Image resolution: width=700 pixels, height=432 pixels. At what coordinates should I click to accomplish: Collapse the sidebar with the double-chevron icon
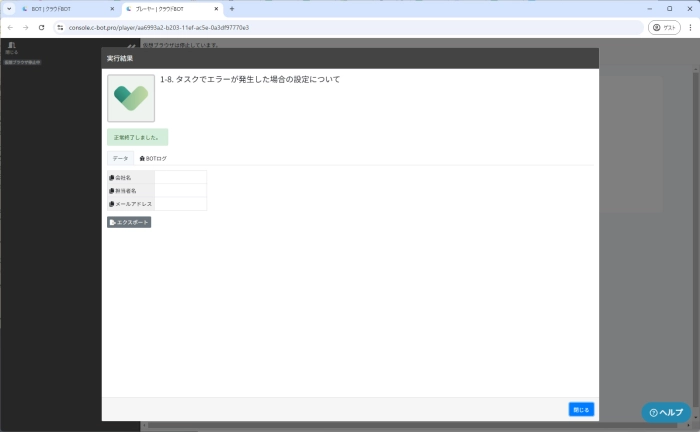(132, 46)
